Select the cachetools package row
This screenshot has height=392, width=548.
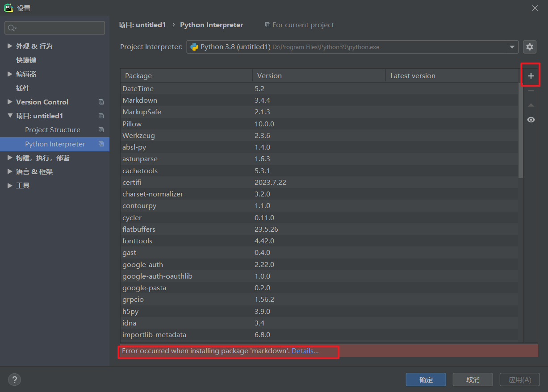[x=319, y=171]
